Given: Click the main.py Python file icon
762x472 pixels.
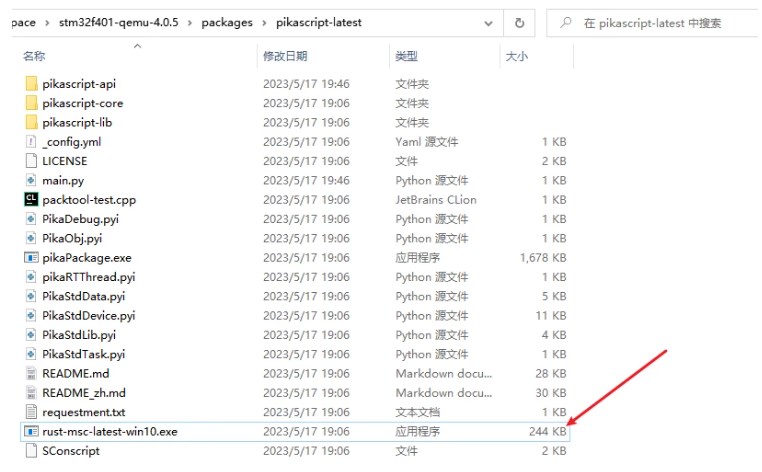Looking at the screenshot, I should point(31,180).
